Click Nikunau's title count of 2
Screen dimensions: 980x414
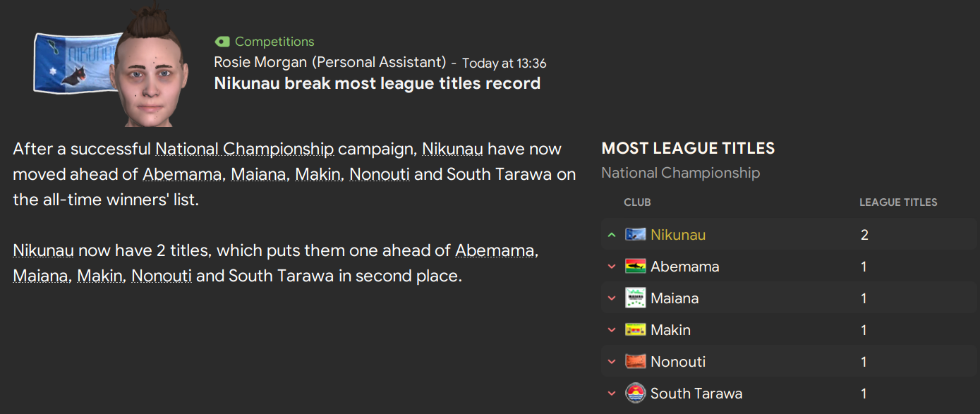coord(864,234)
